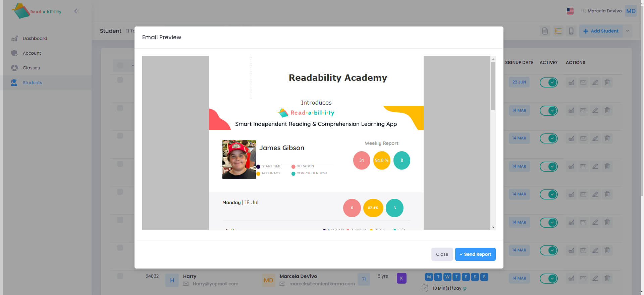644x295 pixels.
Task: Click the Classes icon in sidebar
Action: pos(14,68)
